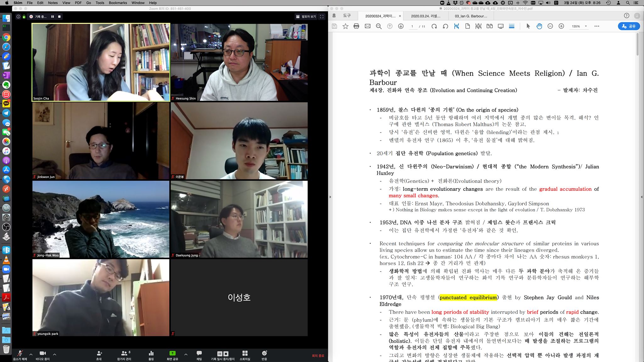Select the hand pan tool

[x=539, y=26]
